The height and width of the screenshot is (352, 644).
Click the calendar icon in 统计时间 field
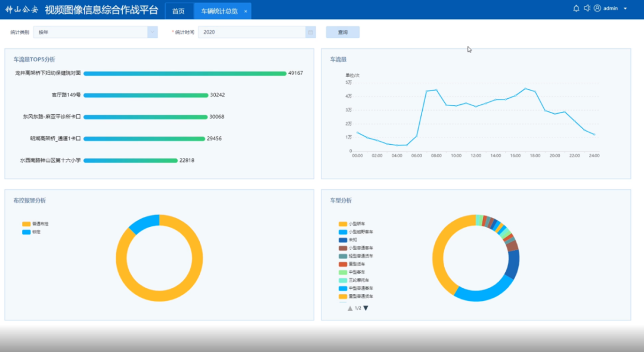coord(310,32)
